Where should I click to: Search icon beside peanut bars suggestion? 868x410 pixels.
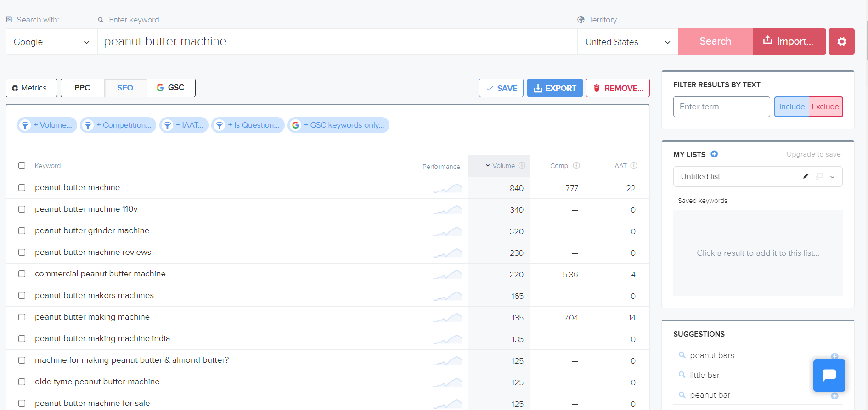click(682, 355)
